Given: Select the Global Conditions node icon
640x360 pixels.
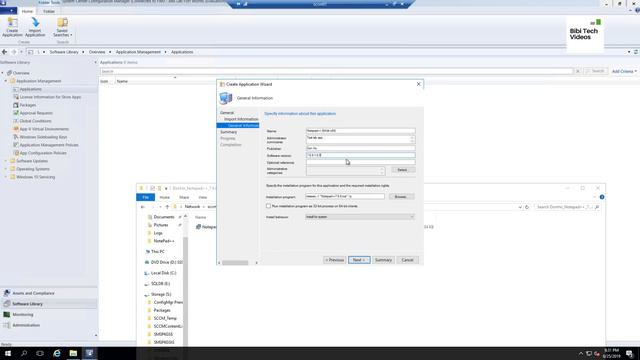Looking at the screenshot, I should (x=16, y=121).
